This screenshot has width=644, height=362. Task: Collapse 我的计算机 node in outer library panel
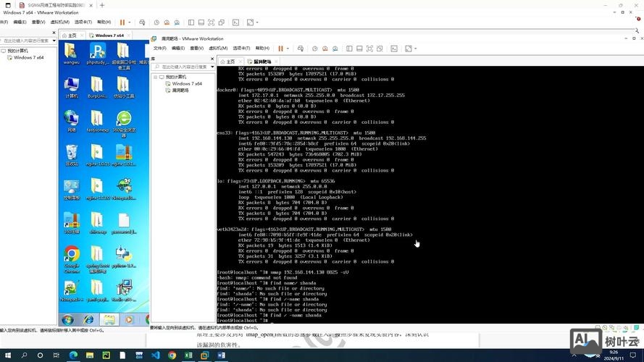click(x=3, y=51)
